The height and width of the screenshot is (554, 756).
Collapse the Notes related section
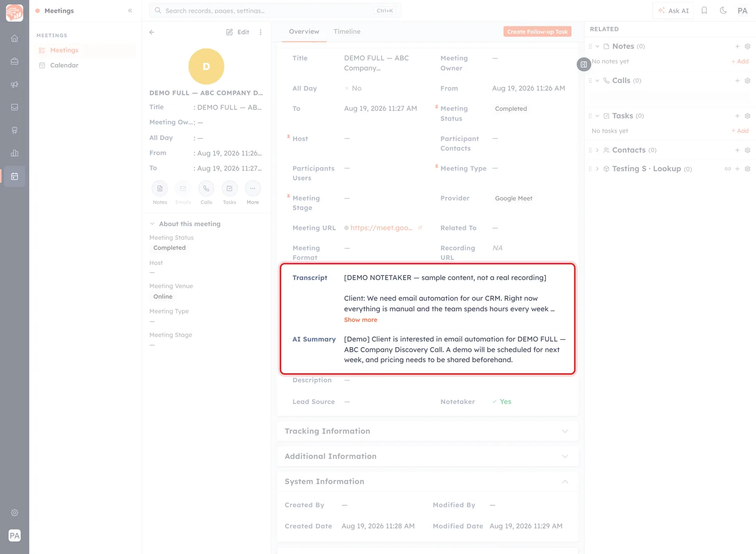tap(597, 46)
